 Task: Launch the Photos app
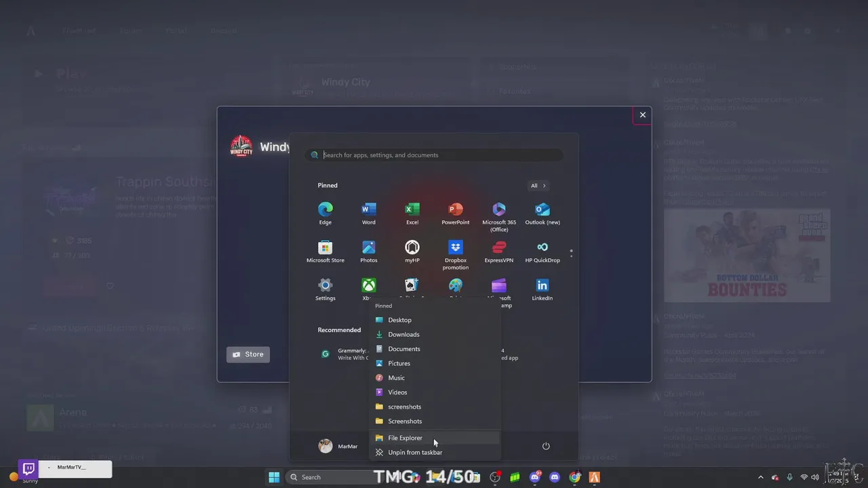(x=369, y=251)
